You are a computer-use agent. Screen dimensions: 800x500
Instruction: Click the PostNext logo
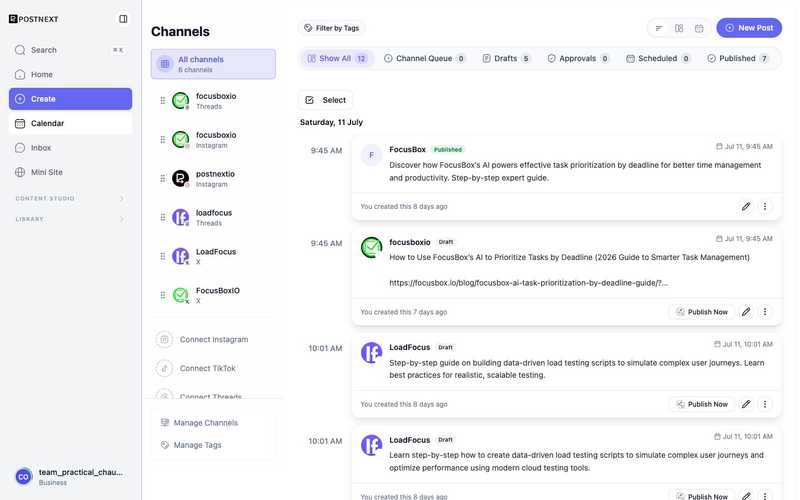(34, 19)
